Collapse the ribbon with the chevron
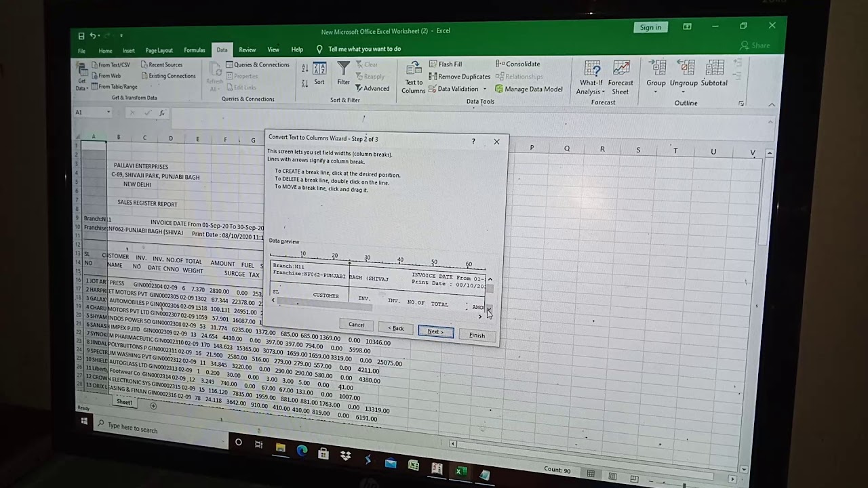Viewport: 868px width, 488px height. click(x=772, y=104)
